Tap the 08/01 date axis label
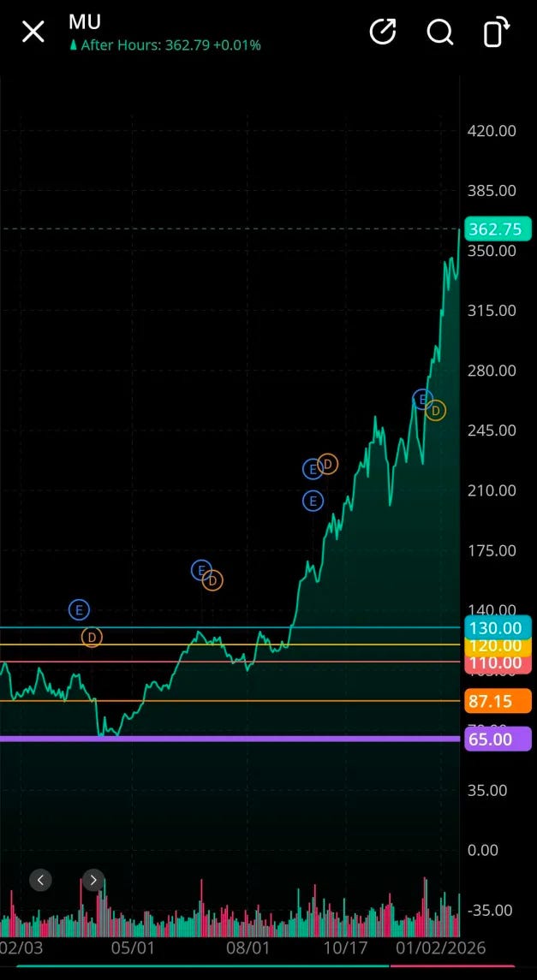537x980 pixels. [x=248, y=947]
